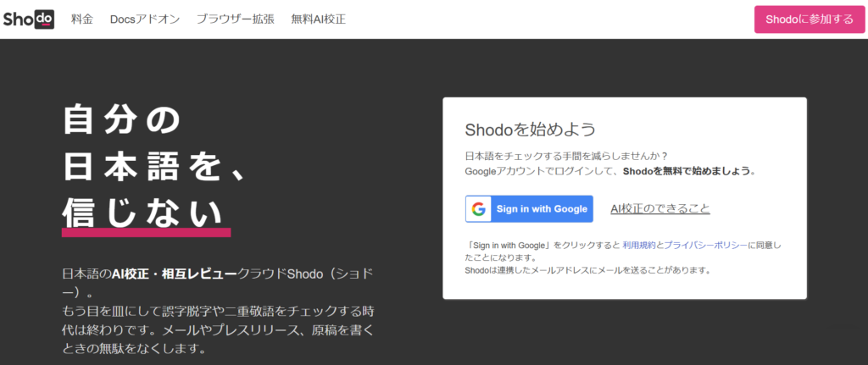Click the Shodoを始めよう card title
Image resolution: width=868 pixels, height=365 pixels.
point(530,130)
